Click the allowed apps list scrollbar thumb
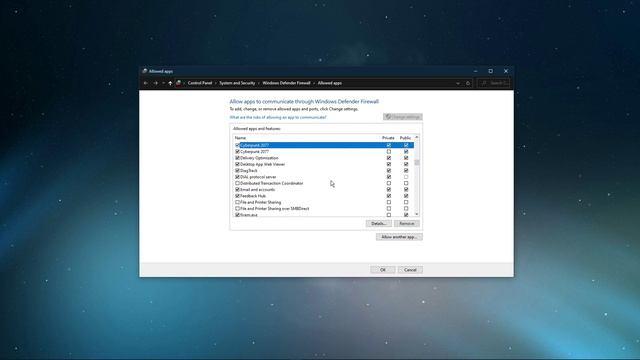 [417, 162]
